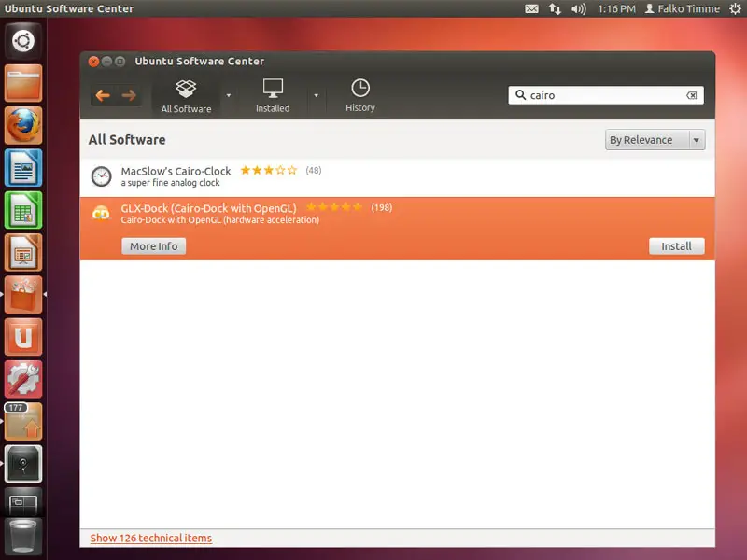Image resolution: width=747 pixels, height=560 pixels.
Task: Open the system power gear menu
Action: (x=735, y=8)
